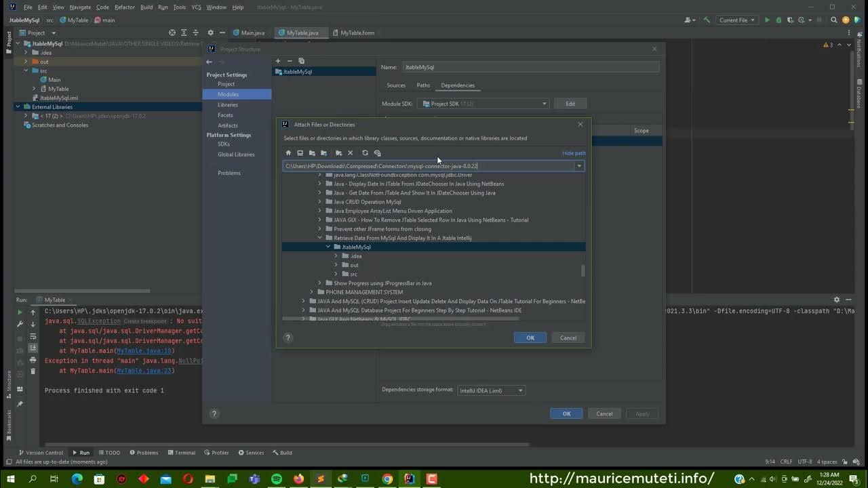
Task: Go to project directory in attach dialog
Action: click(x=312, y=153)
